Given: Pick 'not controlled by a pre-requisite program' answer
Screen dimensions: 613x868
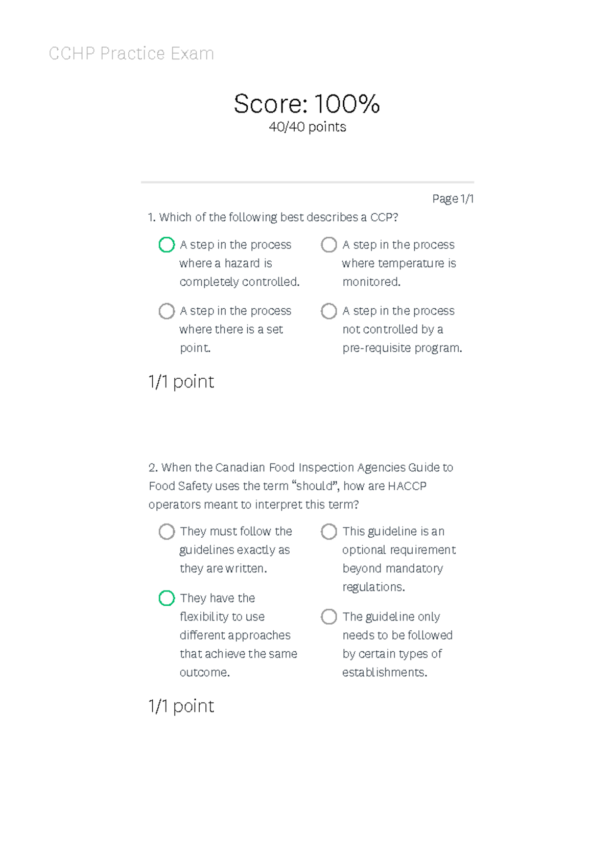Looking at the screenshot, I should pos(329,311).
